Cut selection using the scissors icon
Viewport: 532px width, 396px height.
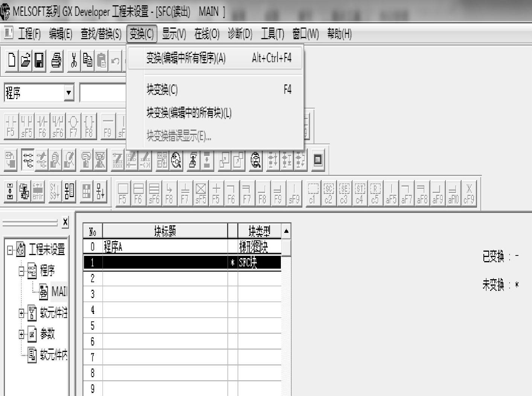pos(74,60)
